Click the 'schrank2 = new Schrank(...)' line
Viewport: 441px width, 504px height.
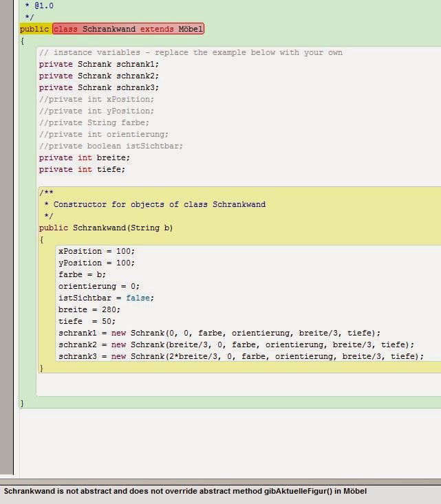(237, 344)
